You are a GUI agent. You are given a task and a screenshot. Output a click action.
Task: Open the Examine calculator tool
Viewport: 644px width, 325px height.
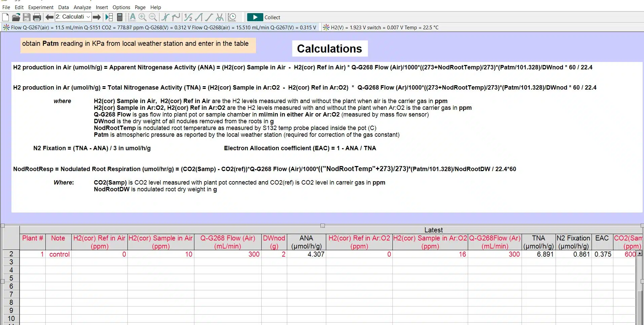[165, 17]
